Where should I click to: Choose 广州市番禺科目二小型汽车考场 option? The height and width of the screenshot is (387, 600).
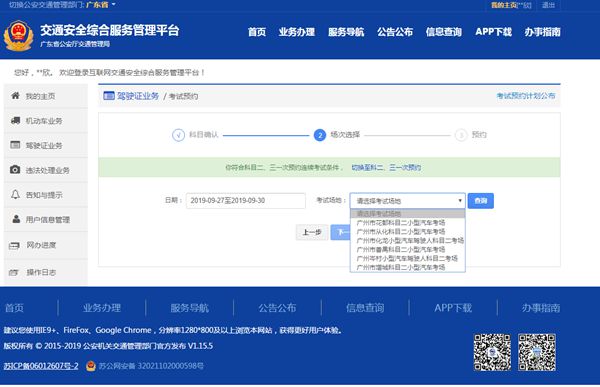408,249
